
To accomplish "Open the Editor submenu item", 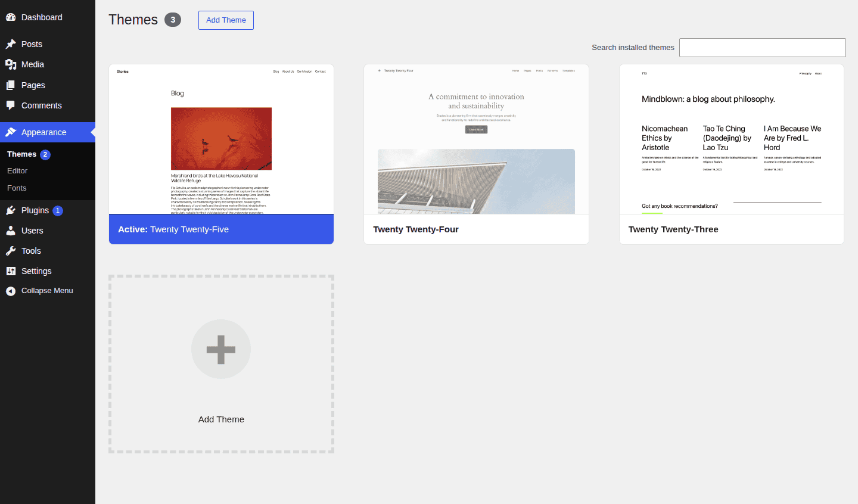I will click(x=17, y=171).
